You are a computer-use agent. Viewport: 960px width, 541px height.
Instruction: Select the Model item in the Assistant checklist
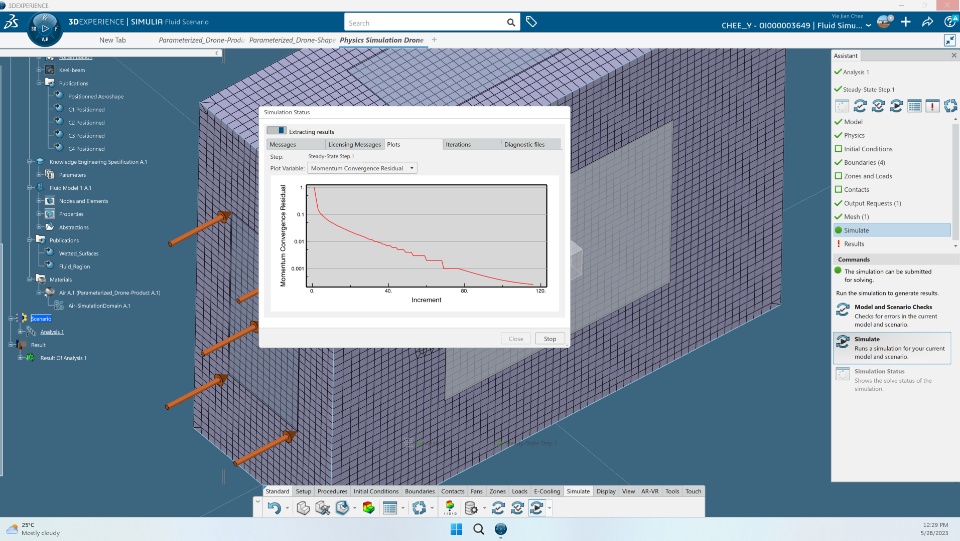[853, 122]
